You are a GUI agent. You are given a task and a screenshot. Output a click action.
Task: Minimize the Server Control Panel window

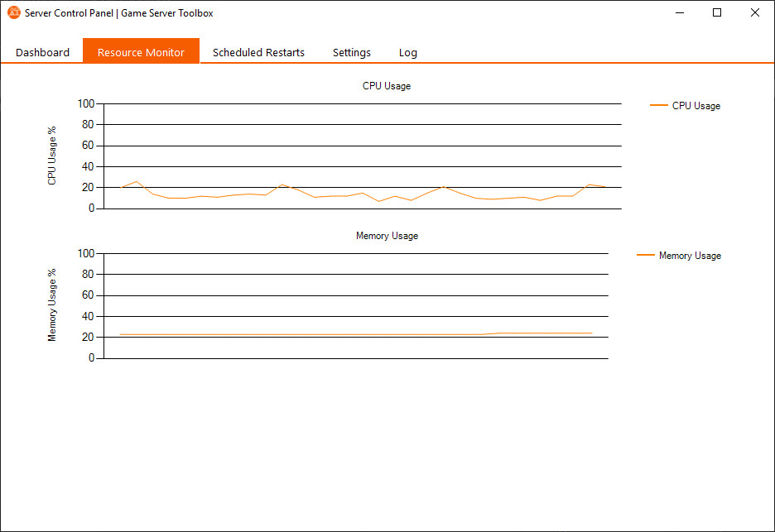click(679, 12)
